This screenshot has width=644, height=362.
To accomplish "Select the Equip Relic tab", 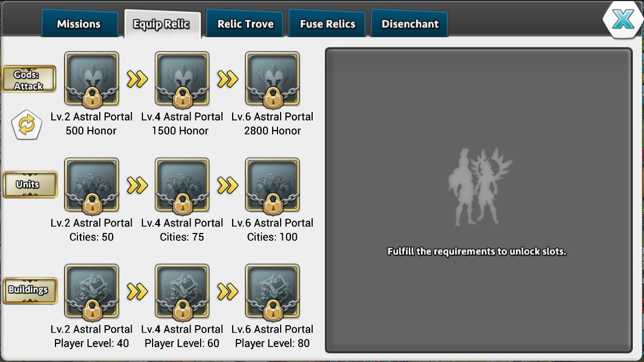I will (x=162, y=25).
